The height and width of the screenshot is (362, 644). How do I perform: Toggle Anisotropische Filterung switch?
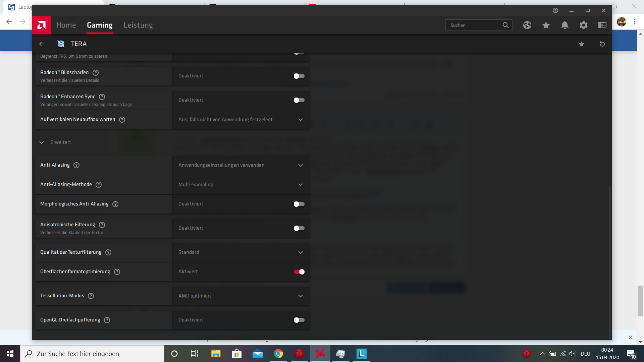[x=299, y=228]
